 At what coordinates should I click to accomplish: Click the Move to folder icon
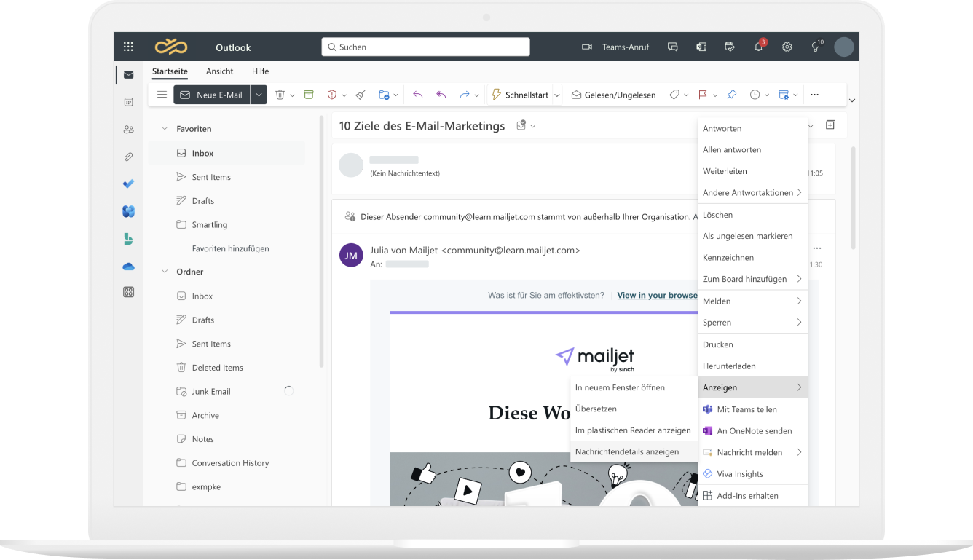coord(384,95)
